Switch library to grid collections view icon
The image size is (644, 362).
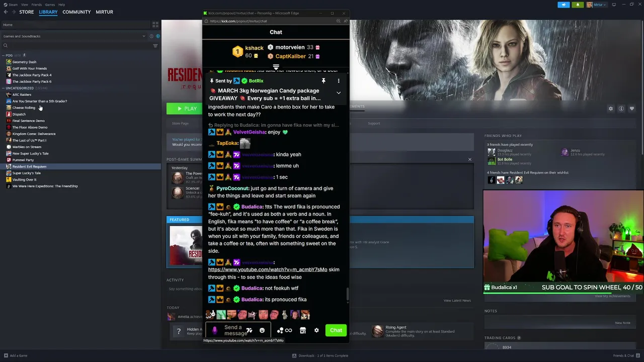155,24
